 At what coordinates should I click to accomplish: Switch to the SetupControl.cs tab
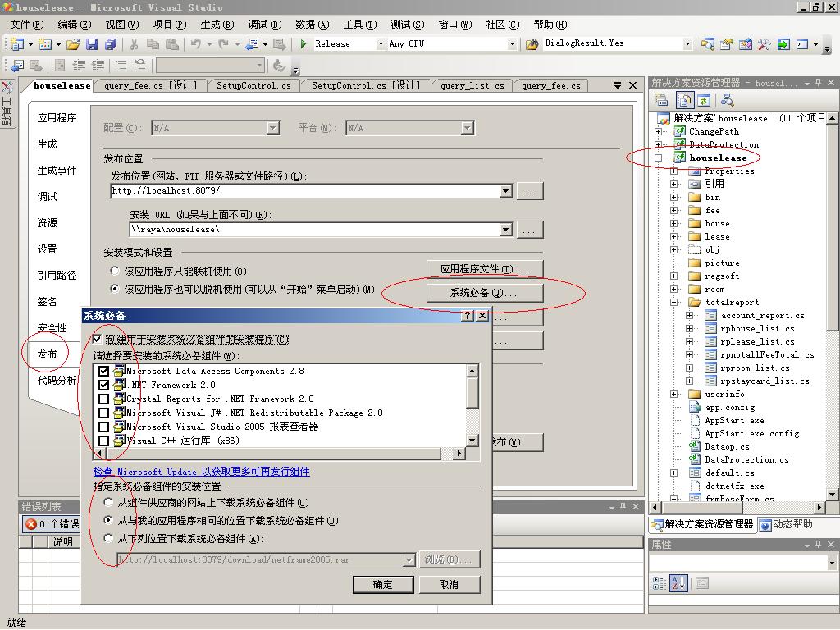[253, 85]
